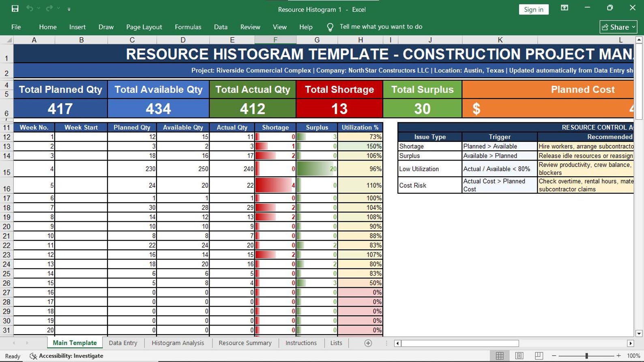Image resolution: width=644 pixels, height=362 pixels.
Task: Click the Total Shortage value 13
Action: point(339,109)
